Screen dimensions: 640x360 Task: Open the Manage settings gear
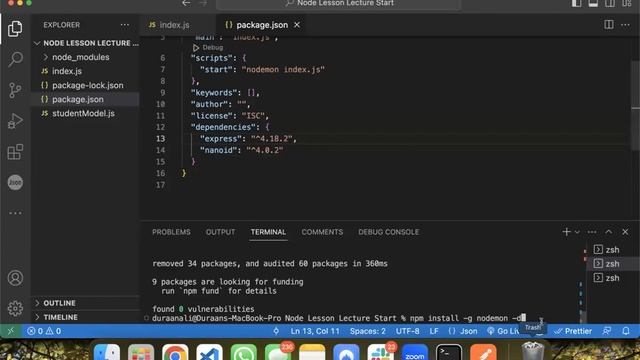(15, 308)
